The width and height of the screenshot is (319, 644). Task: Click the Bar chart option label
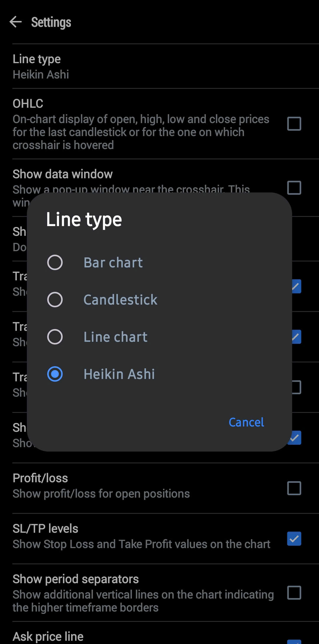pyautogui.click(x=113, y=263)
